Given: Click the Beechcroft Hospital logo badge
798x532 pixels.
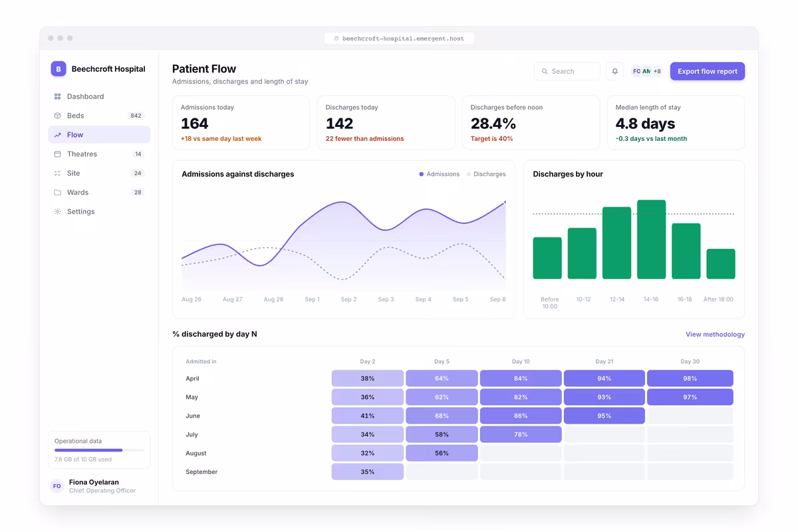Looking at the screenshot, I should [59, 68].
